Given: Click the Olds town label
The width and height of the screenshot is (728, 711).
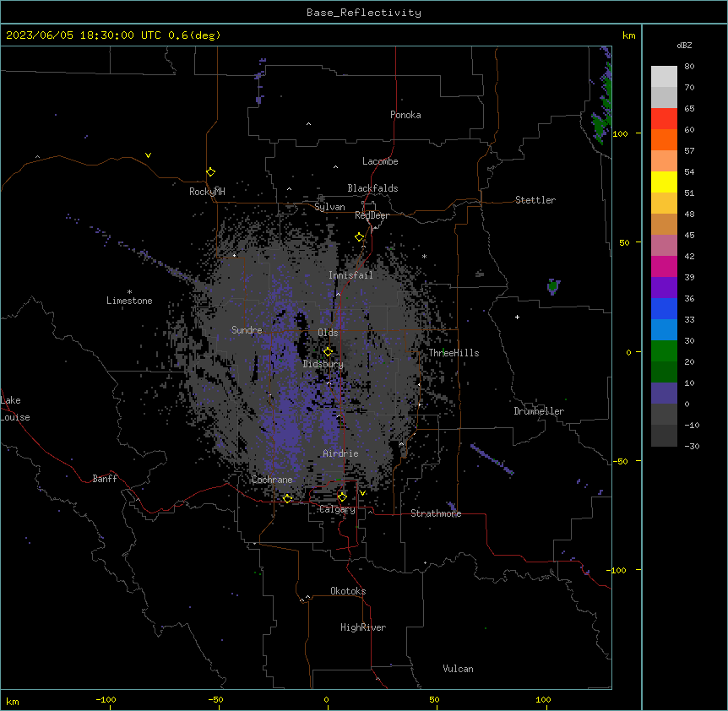Looking at the screenshot, I should [x=328, y=333].
